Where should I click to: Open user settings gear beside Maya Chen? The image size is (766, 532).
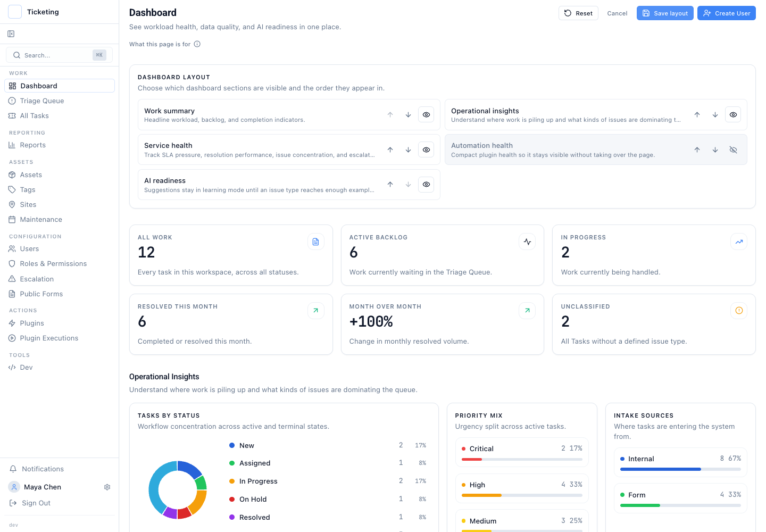[107, 487]
